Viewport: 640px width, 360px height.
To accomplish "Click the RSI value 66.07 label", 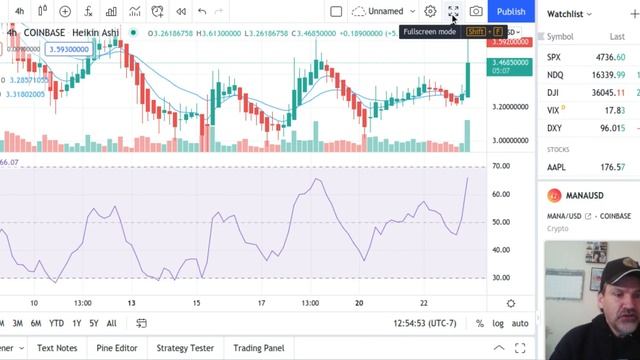I will tap(9, 162).
